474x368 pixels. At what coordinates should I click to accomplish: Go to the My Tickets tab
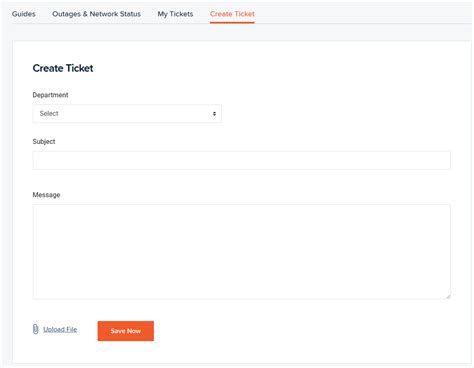pos(175,14)
